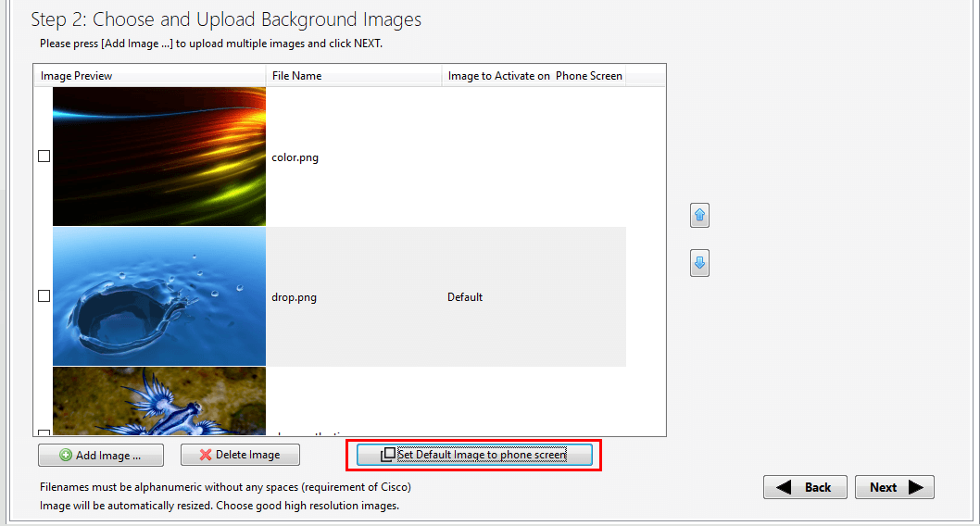Tick the checkbox for drop.png
Screen dimensions: 980x526
coord(44,296)
